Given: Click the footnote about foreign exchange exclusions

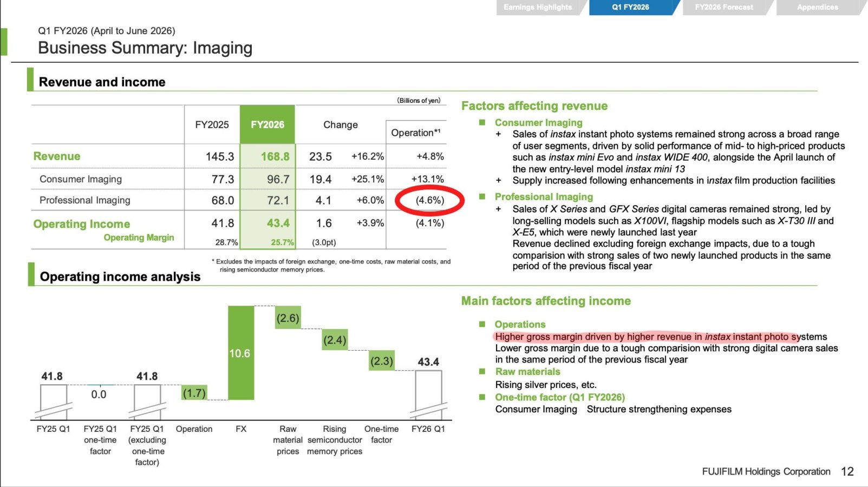Looking at the screenshot, I should (x=331, y=265).
